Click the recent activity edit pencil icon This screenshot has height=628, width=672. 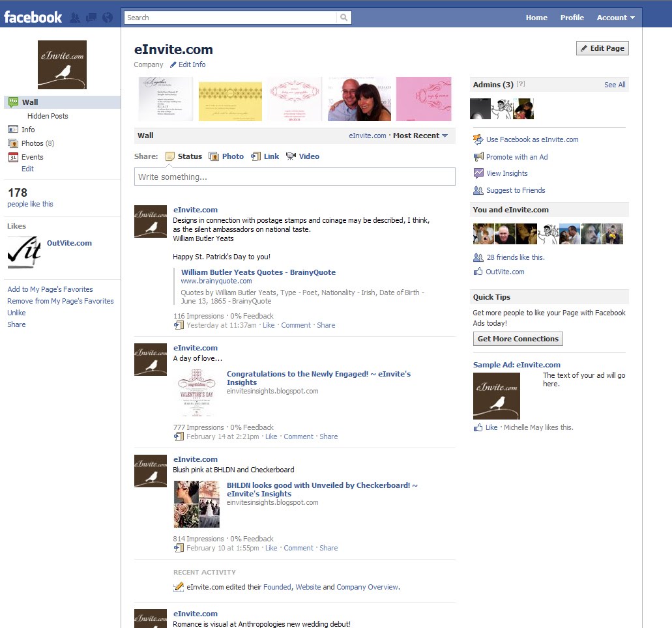[179, 587]
